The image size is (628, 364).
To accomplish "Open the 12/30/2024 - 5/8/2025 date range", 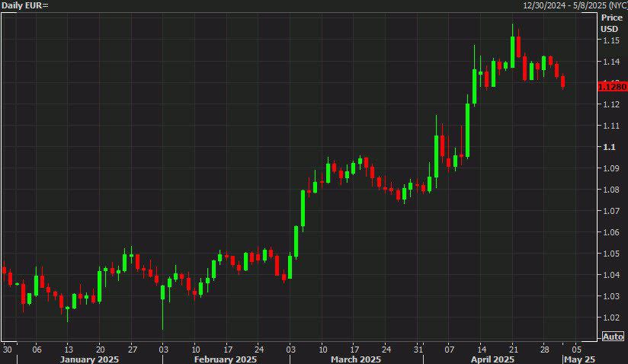I will (575, 5).
